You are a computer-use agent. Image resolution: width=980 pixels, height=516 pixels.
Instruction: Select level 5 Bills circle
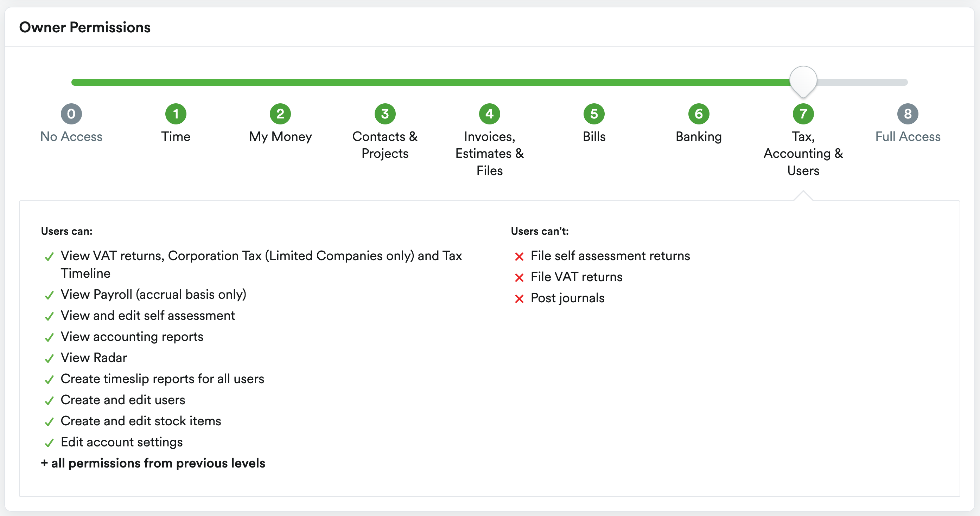coord(594,114)
